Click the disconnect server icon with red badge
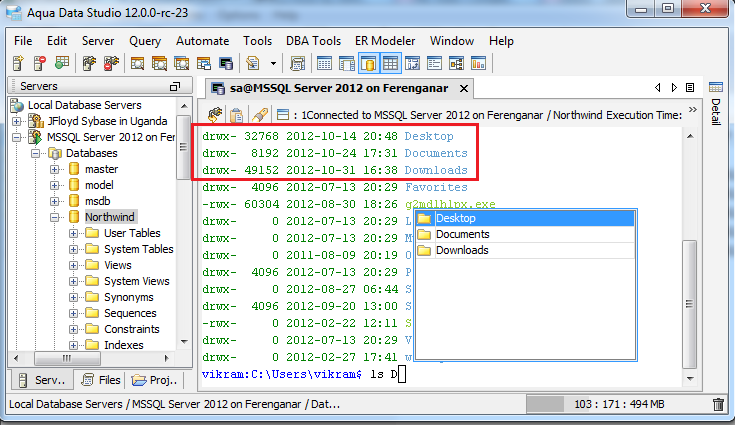 pyautogui.click(x=111, y=63)
